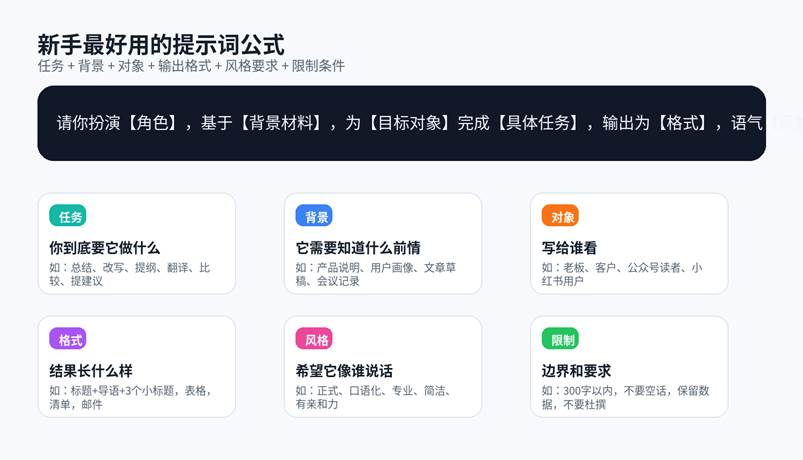Click the title 新手最好用的提示词公式
Image resolution: width=803 pixels, height=460 pixels.
coord(161,44)
